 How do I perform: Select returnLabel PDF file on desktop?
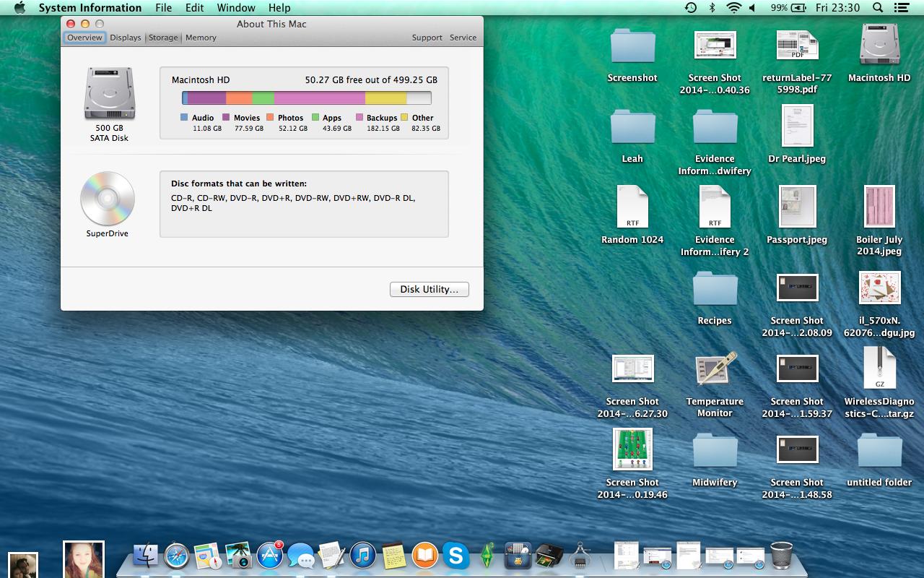797,45
